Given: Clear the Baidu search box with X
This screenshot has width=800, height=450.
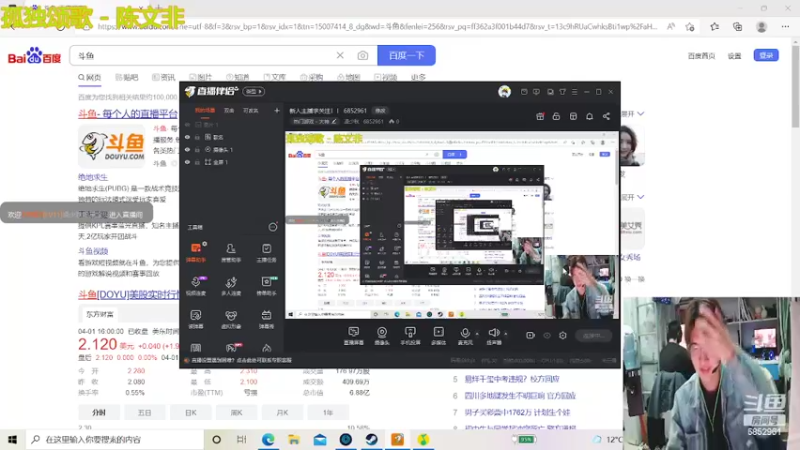Looking at the screenshot, I should (x=340, y=55).
